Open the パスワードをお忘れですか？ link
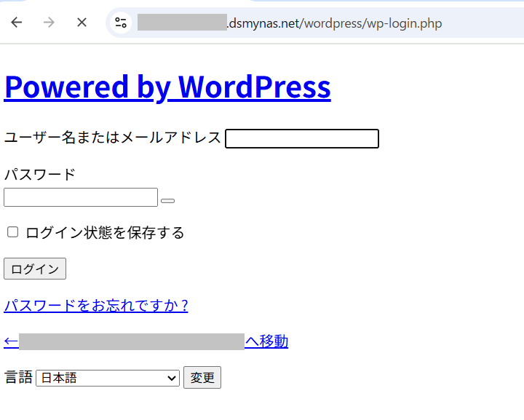The height and width of the screenshot is (420, 524). [x=96, y=306]
